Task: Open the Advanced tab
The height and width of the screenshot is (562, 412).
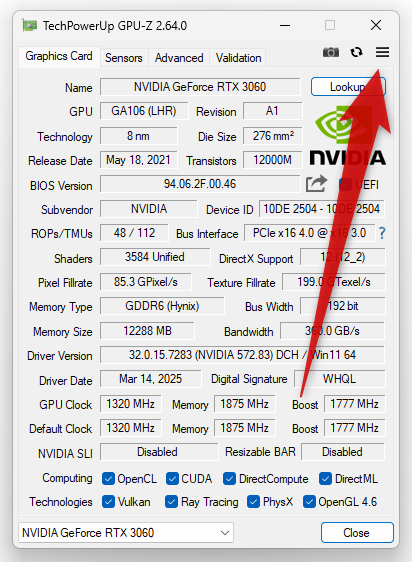Action: 179,58
